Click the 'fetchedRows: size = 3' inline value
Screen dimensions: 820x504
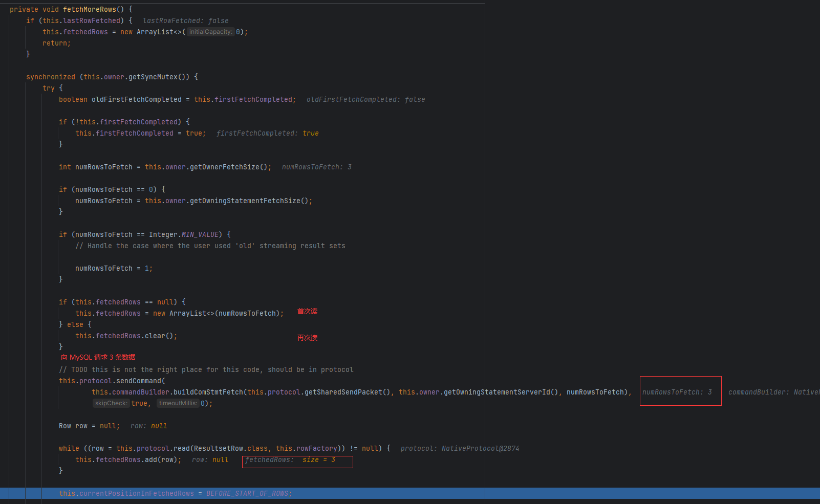click(290, 459)
